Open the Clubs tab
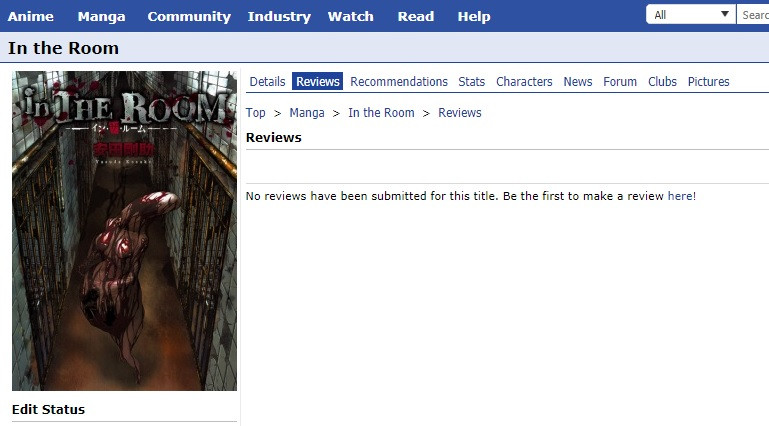The width and height of the screenshot is (769, 426). click(x=662, y=81)
